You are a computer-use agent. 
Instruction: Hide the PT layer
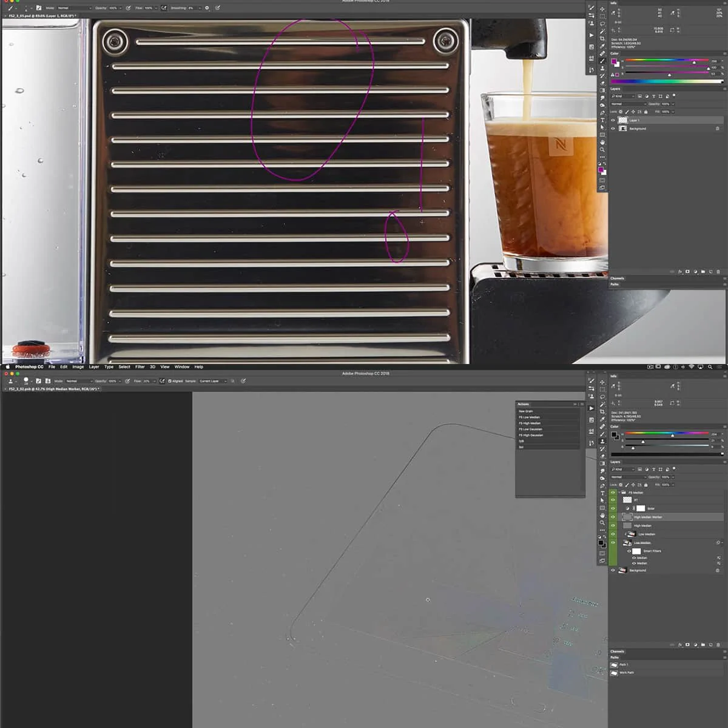tap(613, 500)
